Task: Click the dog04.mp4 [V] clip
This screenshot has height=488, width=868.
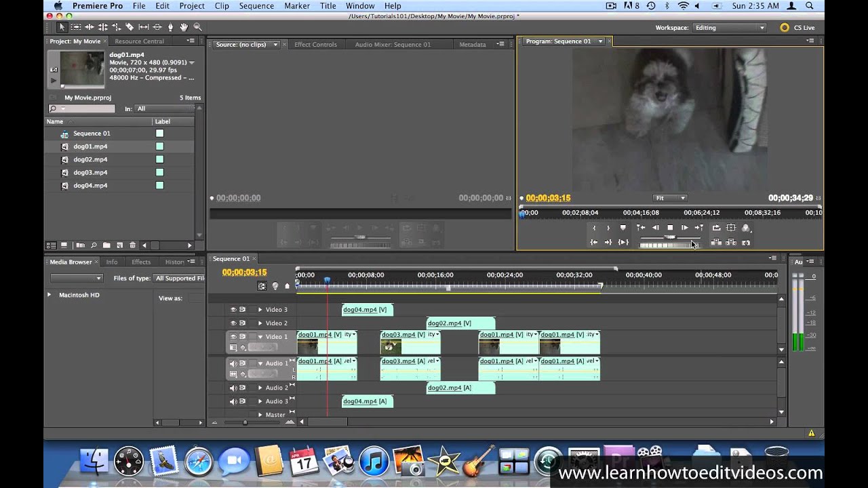Action: tap(367, 310)
